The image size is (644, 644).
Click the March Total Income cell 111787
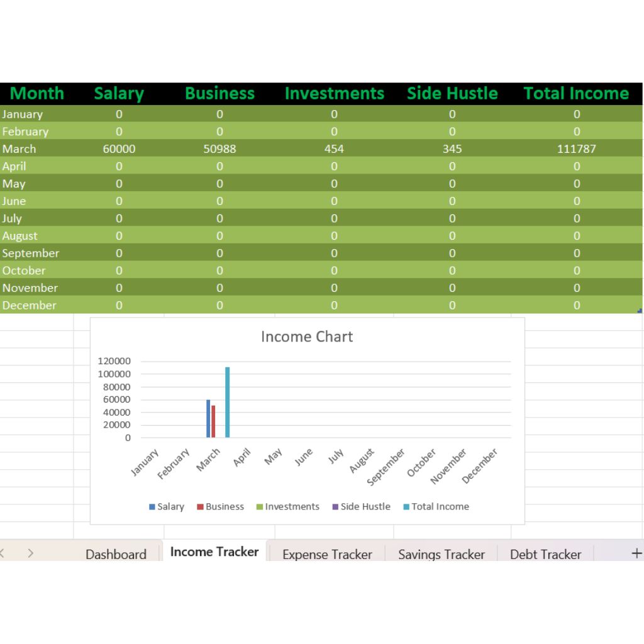point(576,148)
